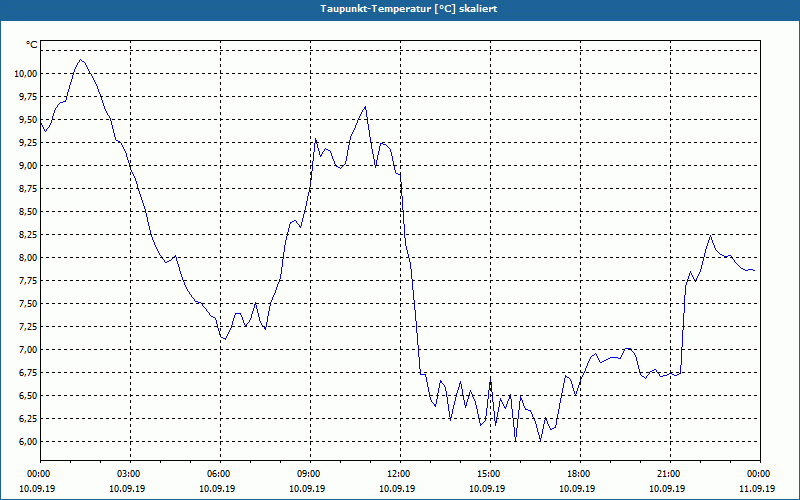
Task: Click the 6,00 y-axis value
Action: (x=27, y=441)
